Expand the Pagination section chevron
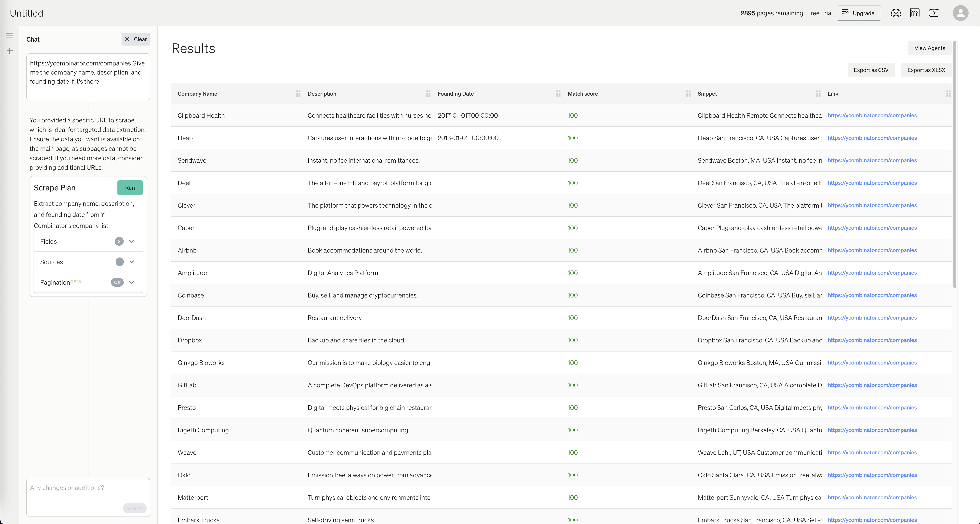The width and height of the screenshot is (980, 524). [x=132, y=282]
